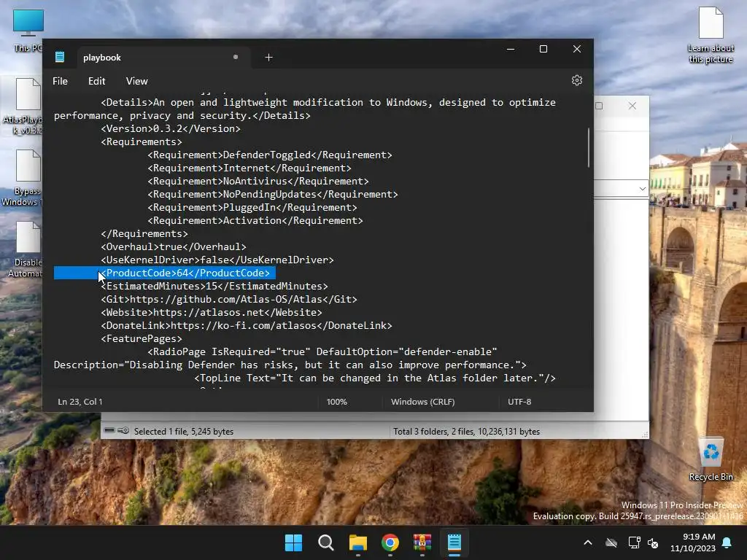Open the Edit menu
The image size is (747, 560).
(x=97, y=81)
